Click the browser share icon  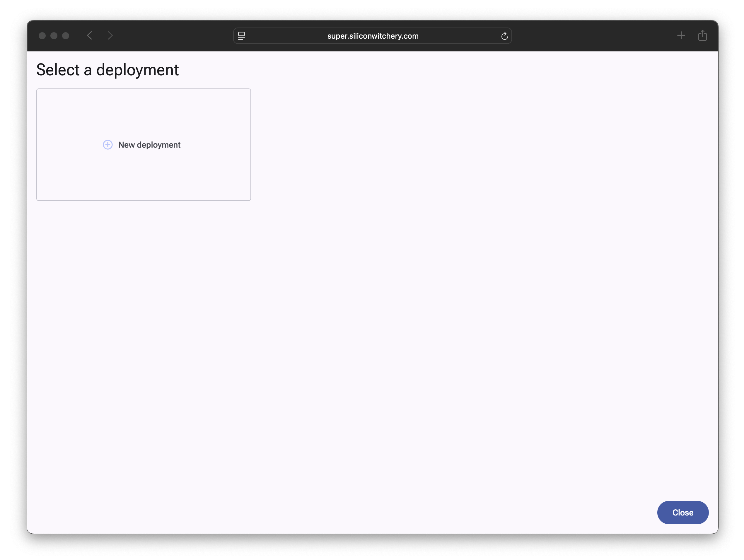coord(702,35)
